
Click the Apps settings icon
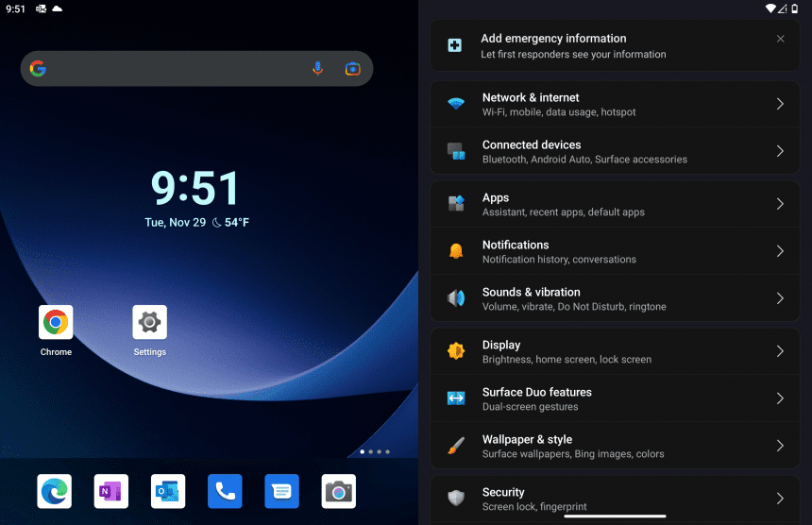456,204
